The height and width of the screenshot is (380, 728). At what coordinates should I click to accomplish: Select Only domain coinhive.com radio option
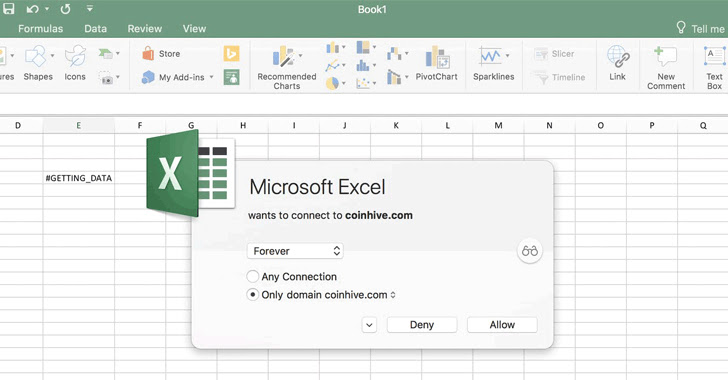(x=253, y=295)
